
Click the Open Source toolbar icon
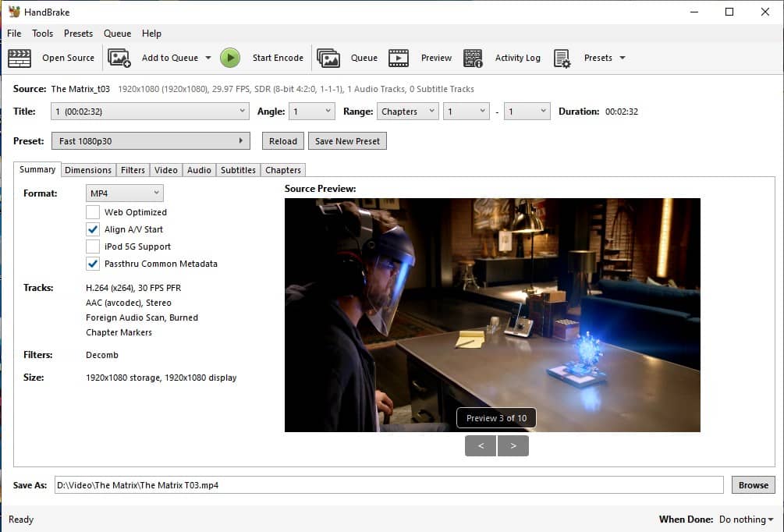click(20, 58)
